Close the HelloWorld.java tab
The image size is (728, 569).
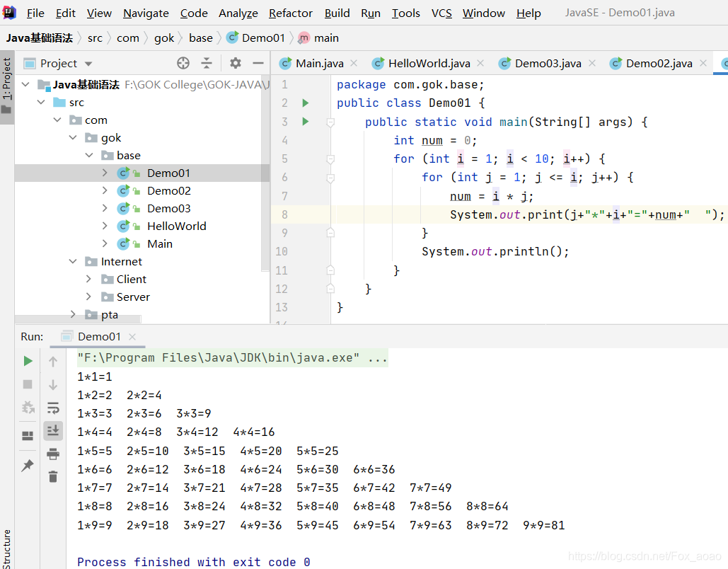pos(480,63)
